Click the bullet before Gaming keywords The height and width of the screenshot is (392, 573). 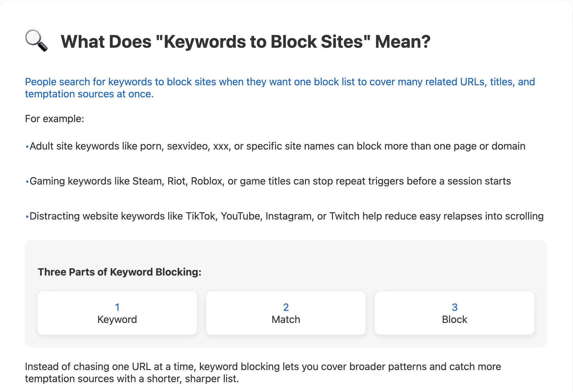27,182
